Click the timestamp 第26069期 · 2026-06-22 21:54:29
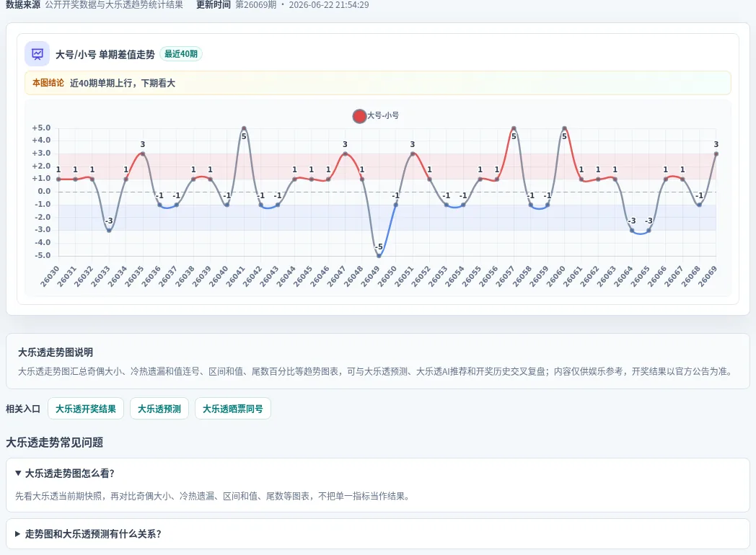 coord(302,5)
